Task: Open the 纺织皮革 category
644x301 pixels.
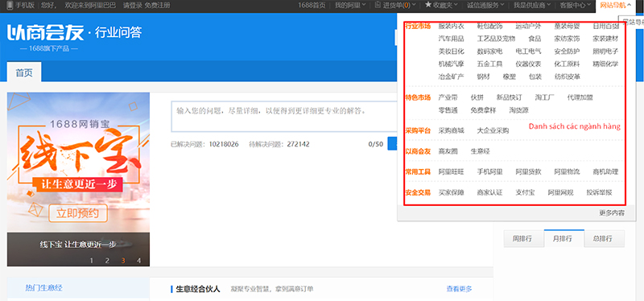Action: pyautogui.click(x=567, y=76)
